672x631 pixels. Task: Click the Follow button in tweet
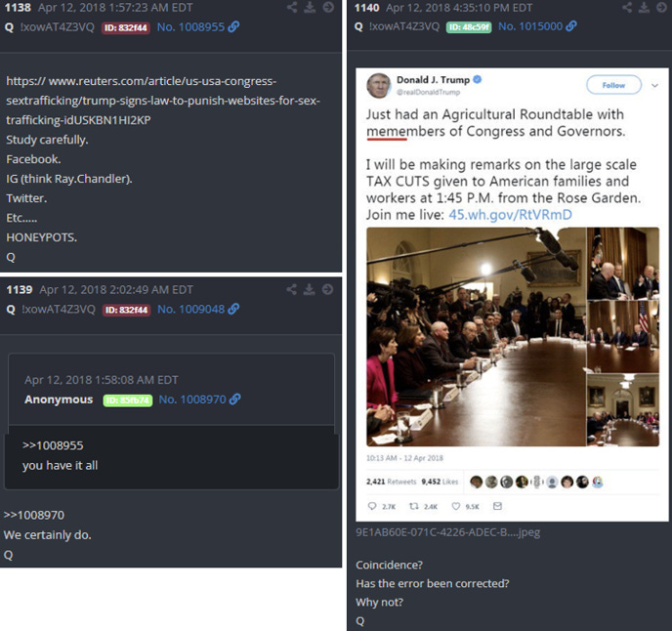[x=613, y=85]
